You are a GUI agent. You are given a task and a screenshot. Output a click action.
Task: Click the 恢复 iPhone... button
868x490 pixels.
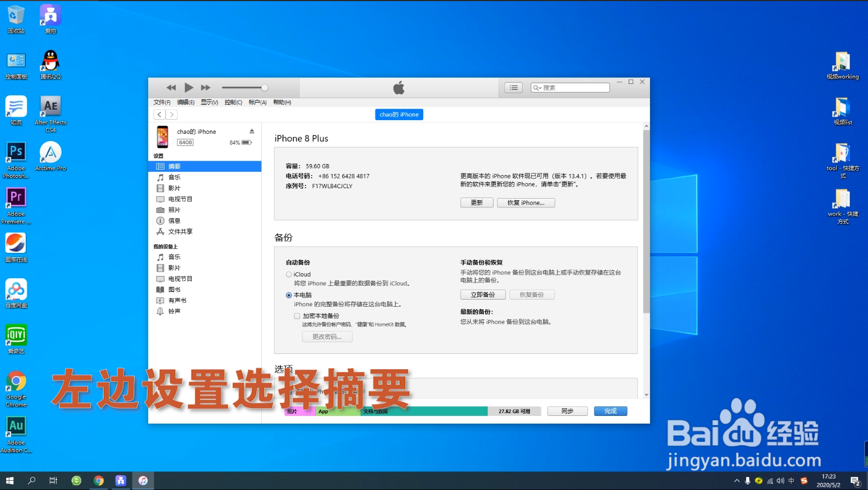click(526, 203)
